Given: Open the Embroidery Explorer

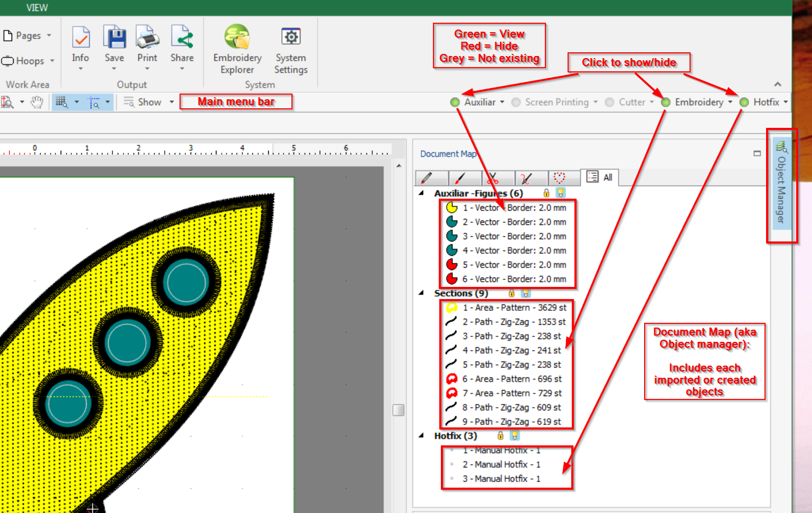Looking at the screenshot, I should (x=237, y=49).
